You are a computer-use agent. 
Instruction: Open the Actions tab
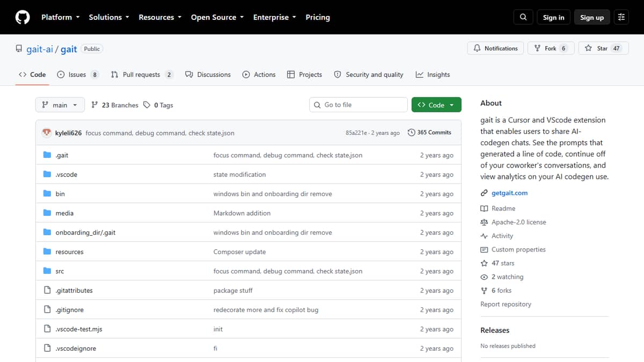[259, 75]
